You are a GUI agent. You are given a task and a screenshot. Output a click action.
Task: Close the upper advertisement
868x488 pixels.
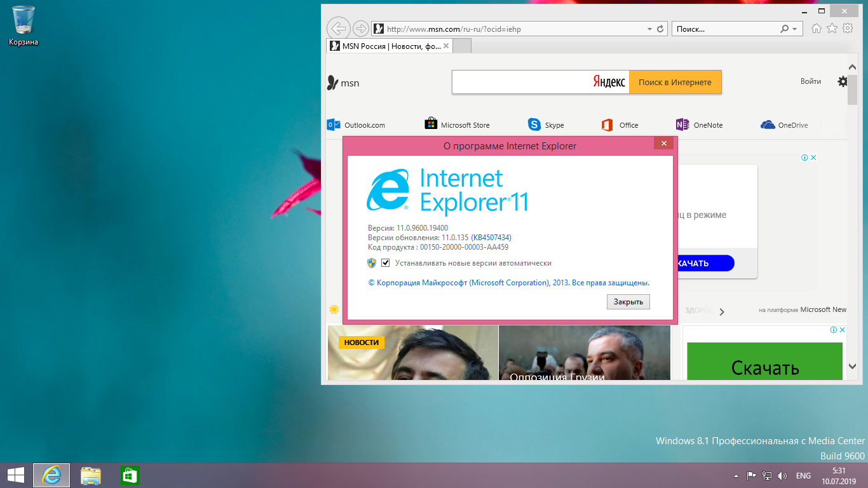point(813,158)
